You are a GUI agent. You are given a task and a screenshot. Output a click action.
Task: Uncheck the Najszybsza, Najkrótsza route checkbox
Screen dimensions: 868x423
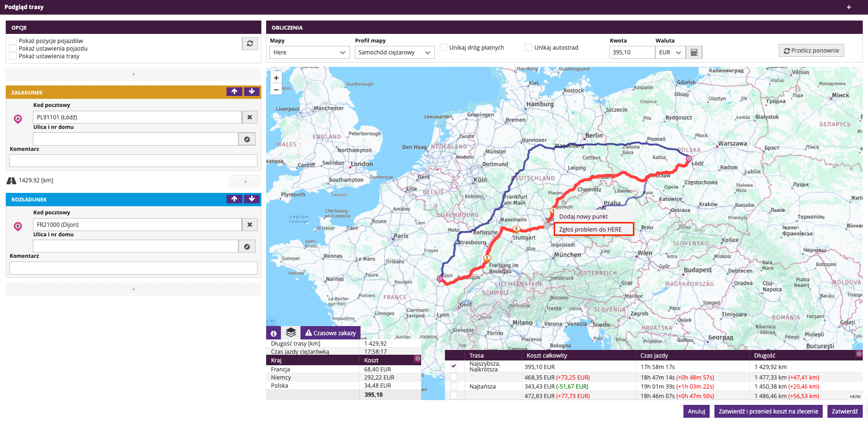point(454,366)
